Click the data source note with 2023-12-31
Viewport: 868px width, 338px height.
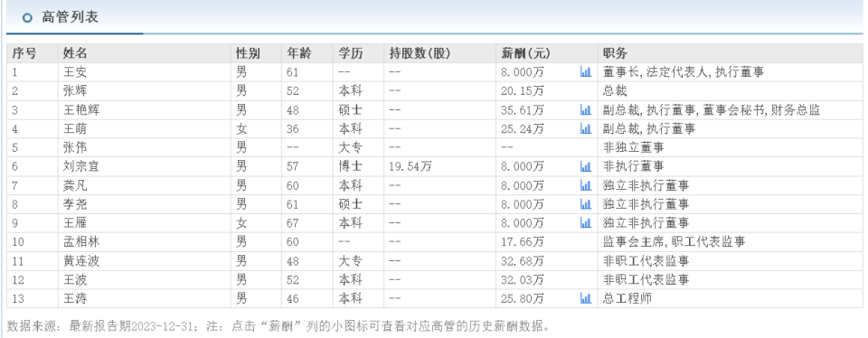(278, 326)
